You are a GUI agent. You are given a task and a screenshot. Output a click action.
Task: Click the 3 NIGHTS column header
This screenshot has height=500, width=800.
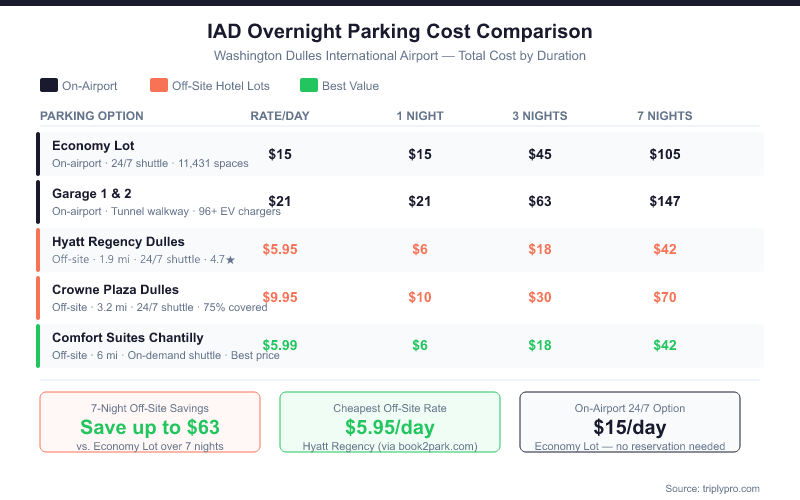click(540, 116)
